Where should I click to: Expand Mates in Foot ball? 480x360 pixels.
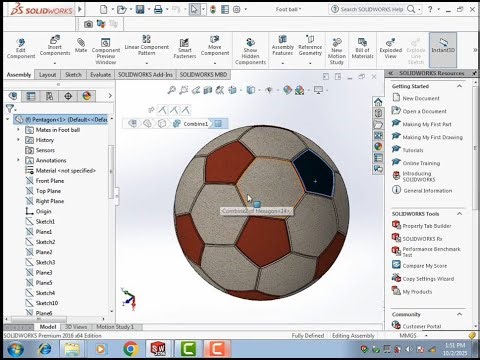point(18,130)
